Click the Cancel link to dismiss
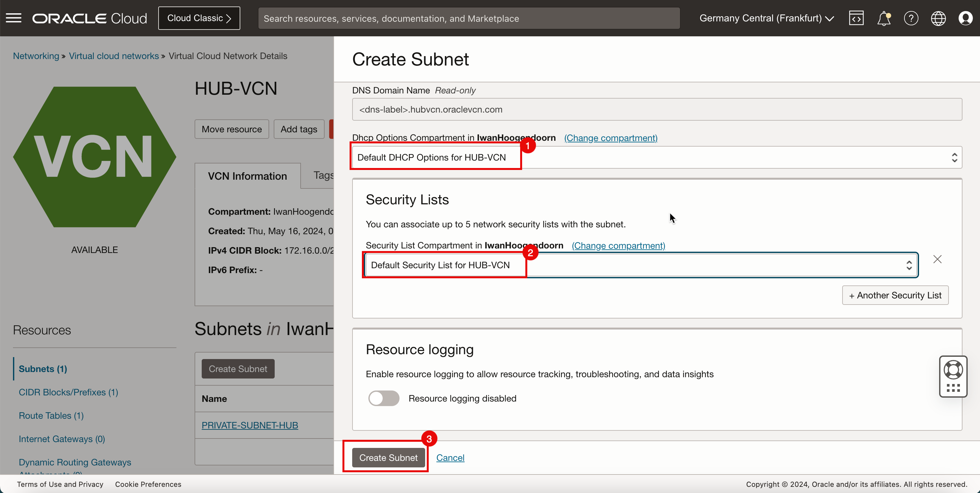Viewport: 980px width, 493px height. click(x=450, y=457)
